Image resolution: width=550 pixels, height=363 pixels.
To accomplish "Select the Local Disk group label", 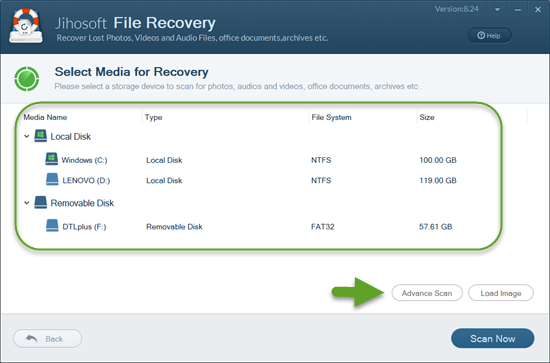I will pyautogui.click(x=71, y=136).
